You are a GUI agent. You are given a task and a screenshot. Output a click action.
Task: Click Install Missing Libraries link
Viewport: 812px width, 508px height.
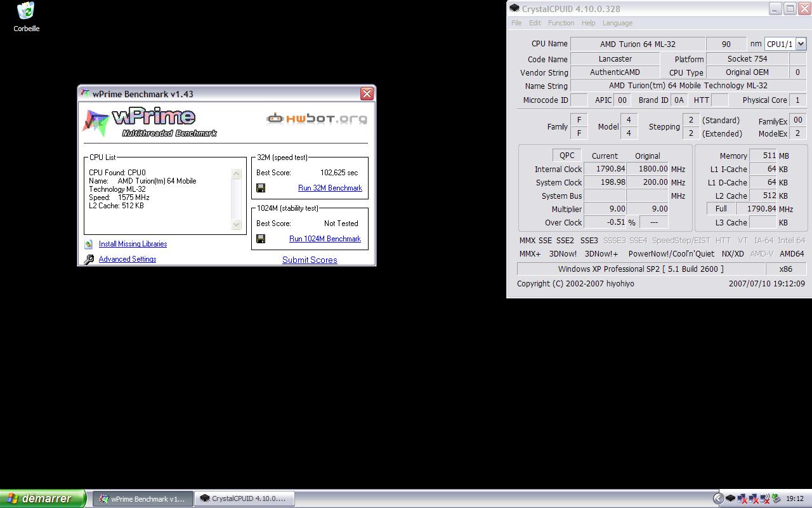[x=133, y=244]
